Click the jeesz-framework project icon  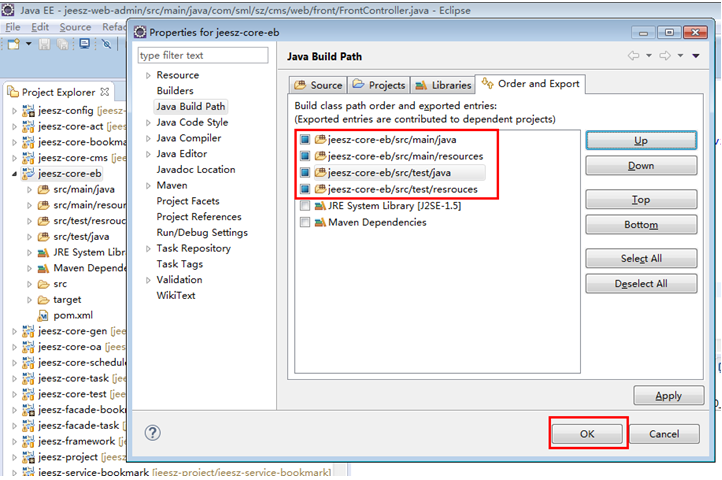[x=28, y=441]
